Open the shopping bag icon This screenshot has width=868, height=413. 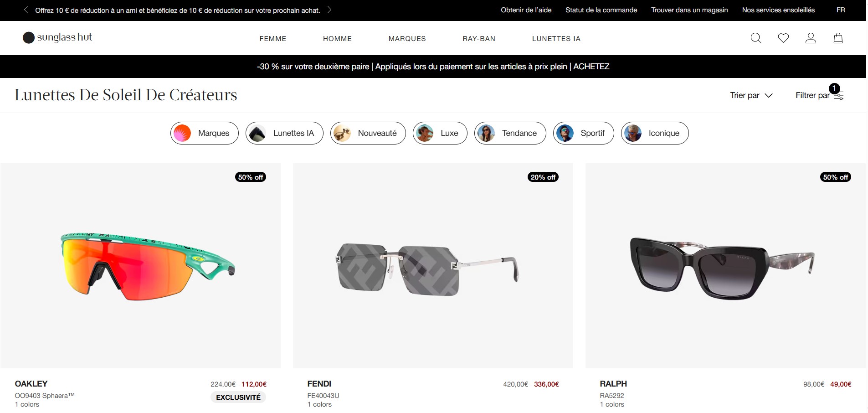click(x=839, y=38)
